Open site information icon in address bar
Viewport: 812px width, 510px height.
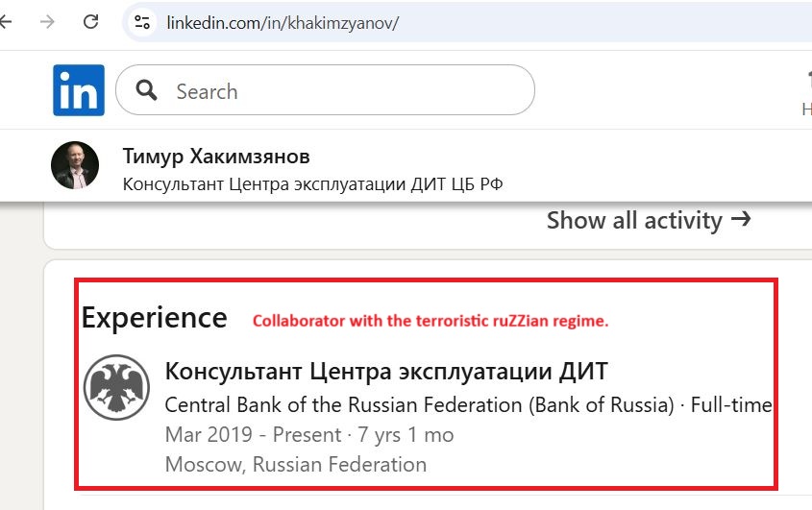[x=143, y=22]
